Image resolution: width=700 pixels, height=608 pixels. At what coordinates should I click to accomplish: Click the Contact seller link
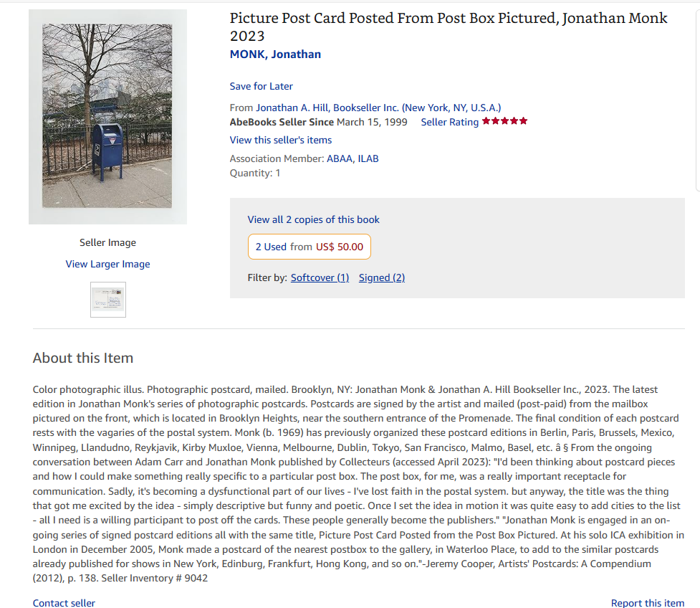click(64, 603)
